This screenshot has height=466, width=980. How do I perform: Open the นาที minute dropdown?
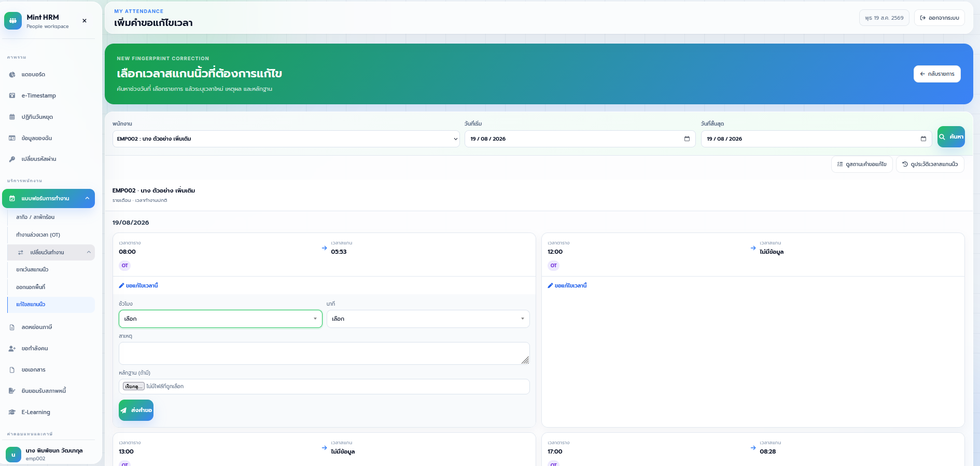428,319
